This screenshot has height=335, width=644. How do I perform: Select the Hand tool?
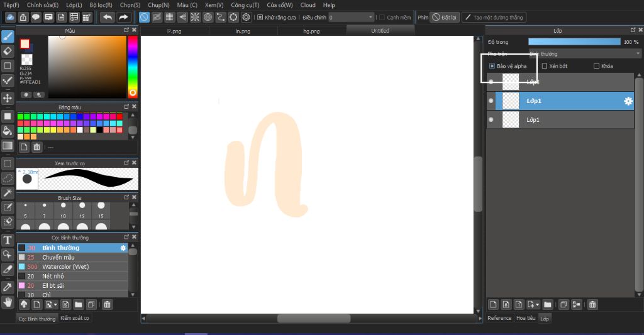(8, 302)
